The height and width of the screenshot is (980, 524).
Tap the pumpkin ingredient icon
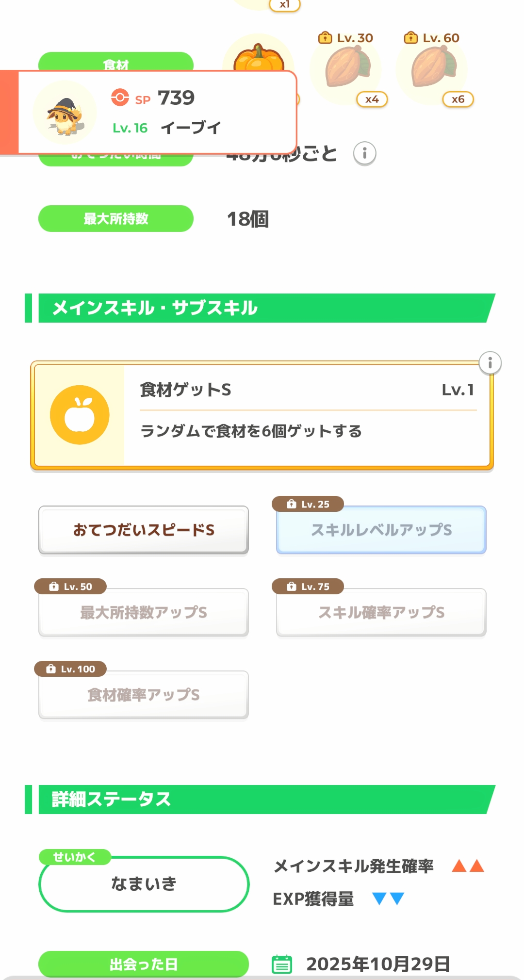point(259,57)
